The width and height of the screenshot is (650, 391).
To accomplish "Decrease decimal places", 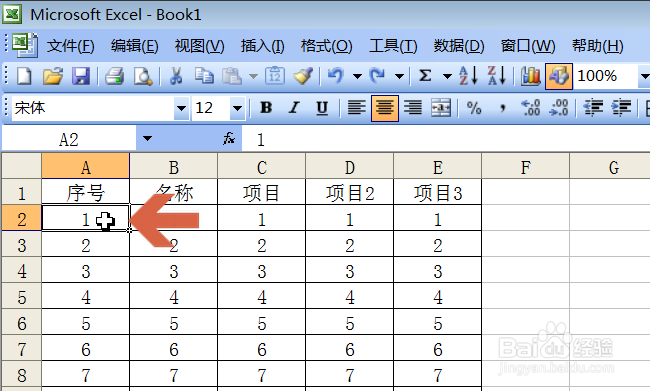I will coord(559,108).
